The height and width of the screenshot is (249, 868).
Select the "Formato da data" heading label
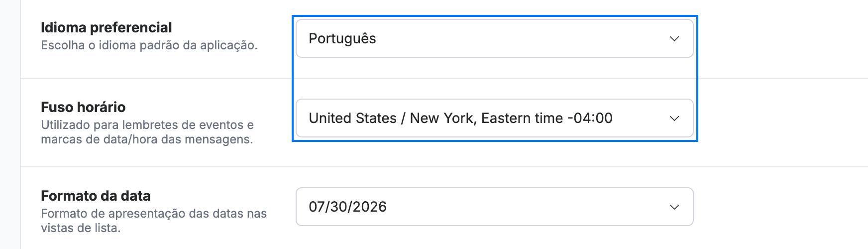(x=96, y=196)
